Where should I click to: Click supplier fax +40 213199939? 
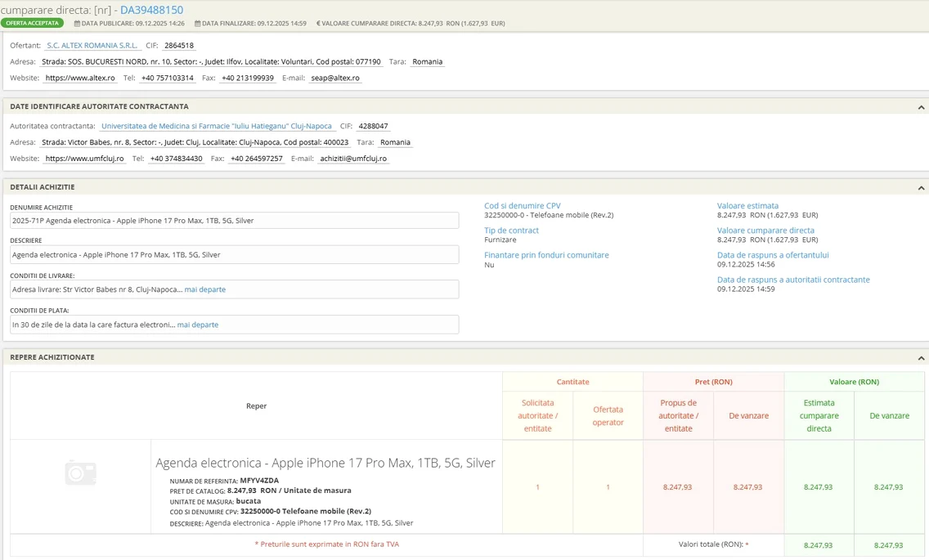coord(248,78)
